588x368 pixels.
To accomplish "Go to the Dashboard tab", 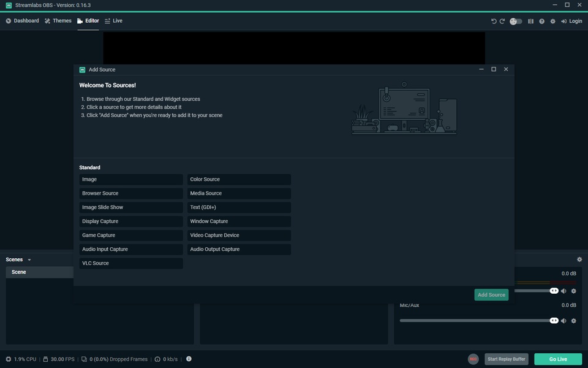I will [22, 21].
